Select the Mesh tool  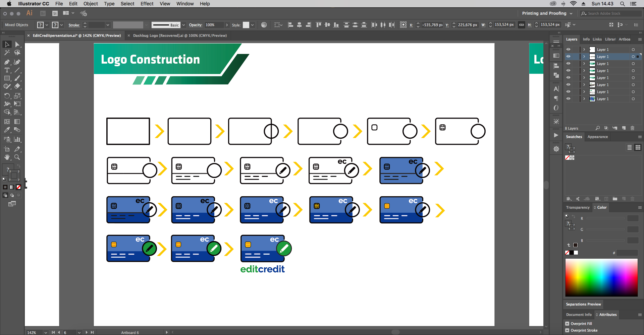(x=7, y=122)
